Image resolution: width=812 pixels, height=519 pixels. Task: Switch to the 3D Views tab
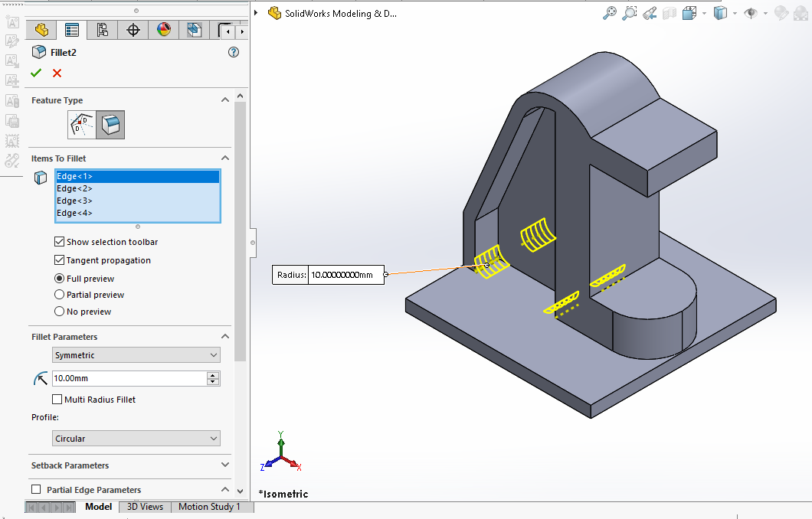[x=145, y=507]
